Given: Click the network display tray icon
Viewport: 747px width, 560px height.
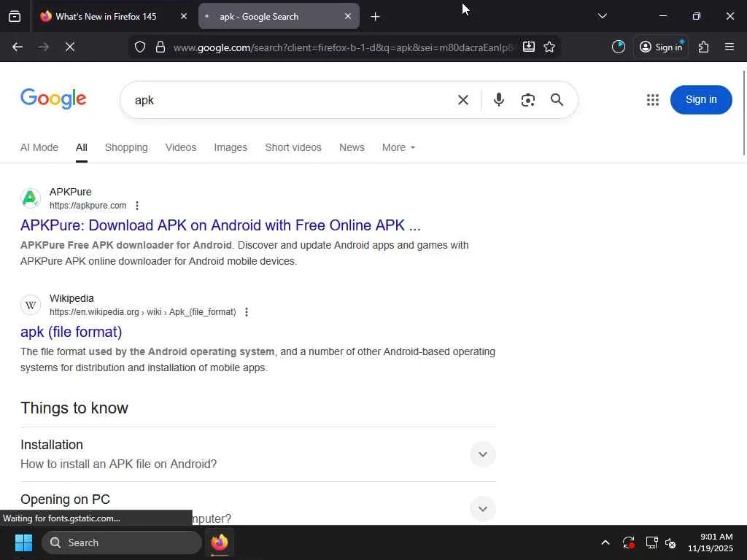Looking at the screenshot, I should click(651, 542).
